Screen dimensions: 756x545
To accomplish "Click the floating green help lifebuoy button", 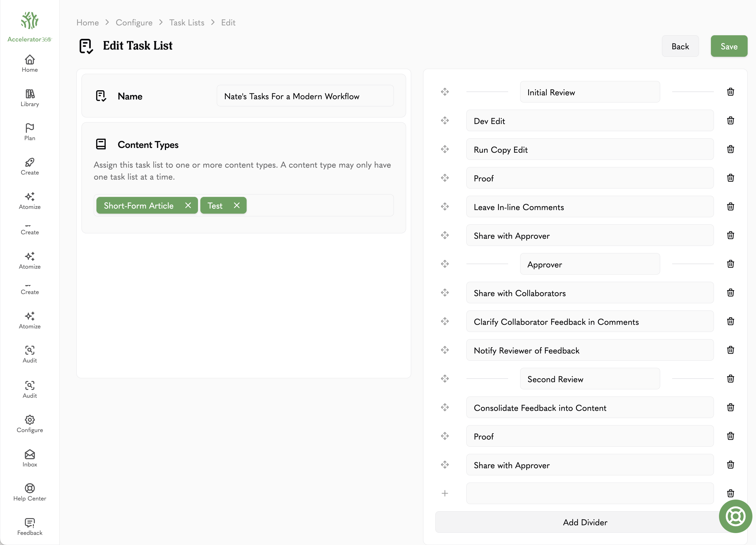I will pos(735,516).
